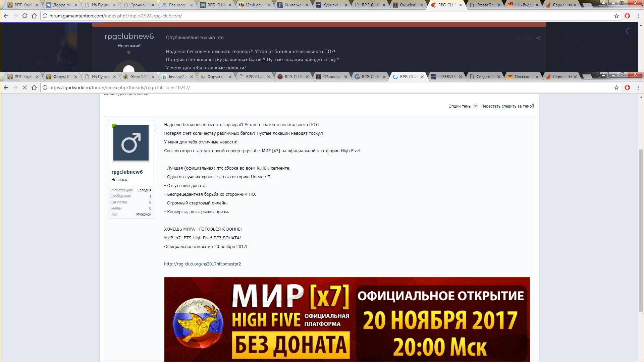Viewport: 644px width, 362px height.
Task: Open the Glory 1.5 tab
Action: 139,77
